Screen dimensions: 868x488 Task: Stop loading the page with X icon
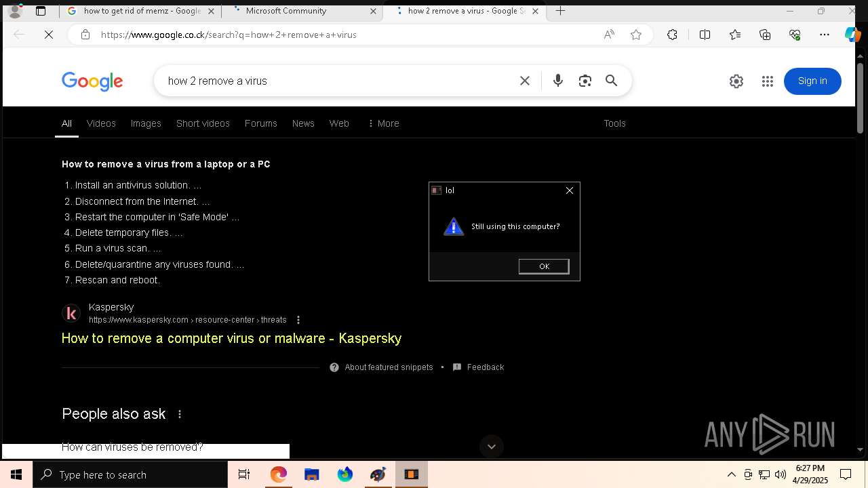tap(49, 35)
